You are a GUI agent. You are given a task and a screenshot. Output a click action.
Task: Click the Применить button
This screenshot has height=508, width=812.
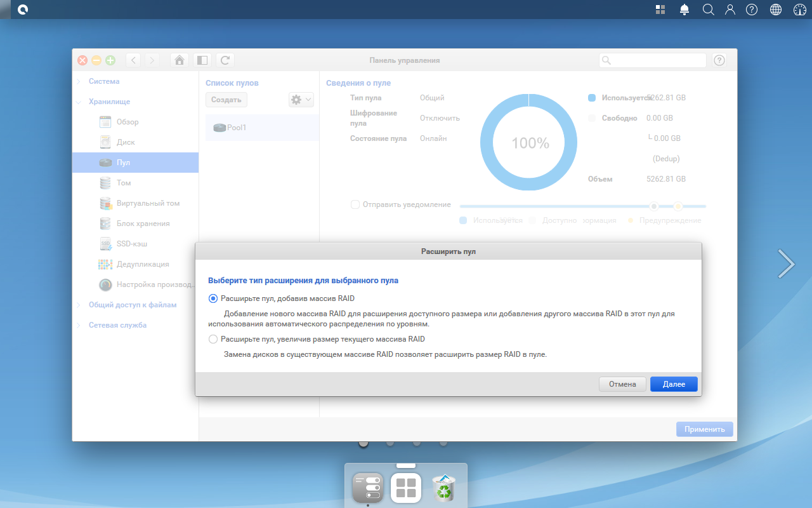[x=705, y=429]
